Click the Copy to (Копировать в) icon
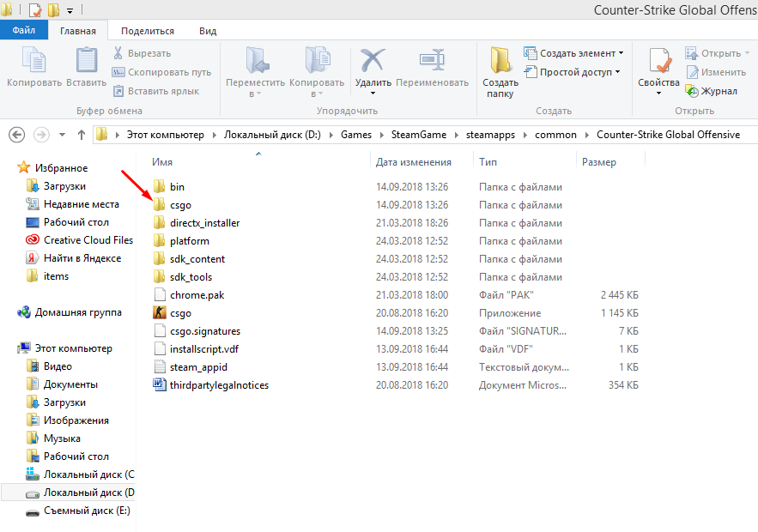758x532 pixels. click(x=317, y=60)
